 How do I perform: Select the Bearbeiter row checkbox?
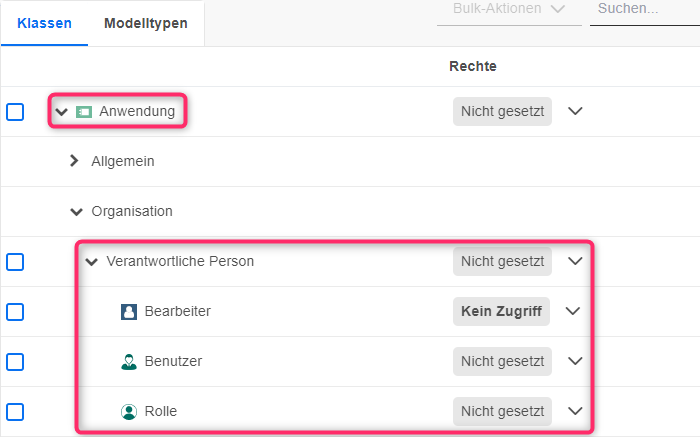[15, 312]
